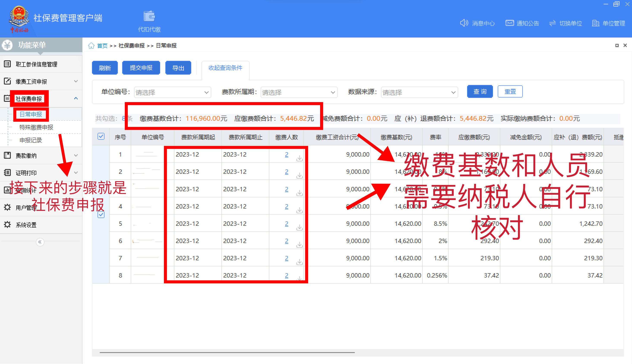Switch to 收起查询条件 tab

point(225,68)
